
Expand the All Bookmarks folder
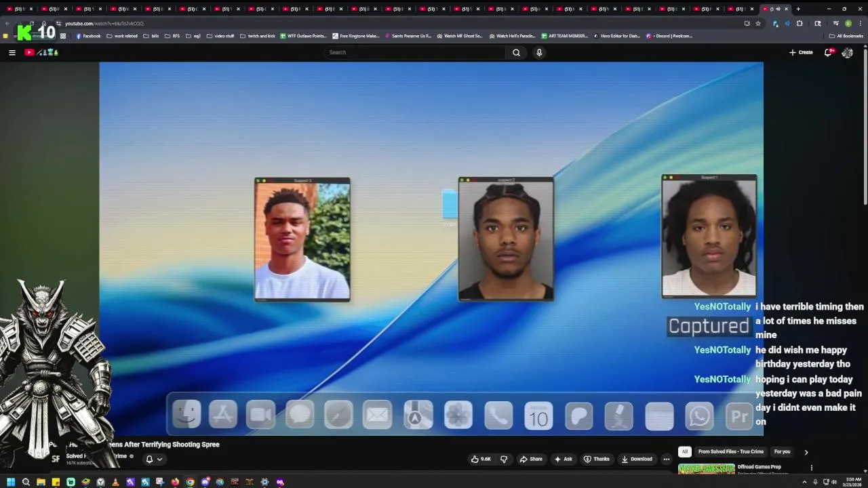click(x=846, y=36)
